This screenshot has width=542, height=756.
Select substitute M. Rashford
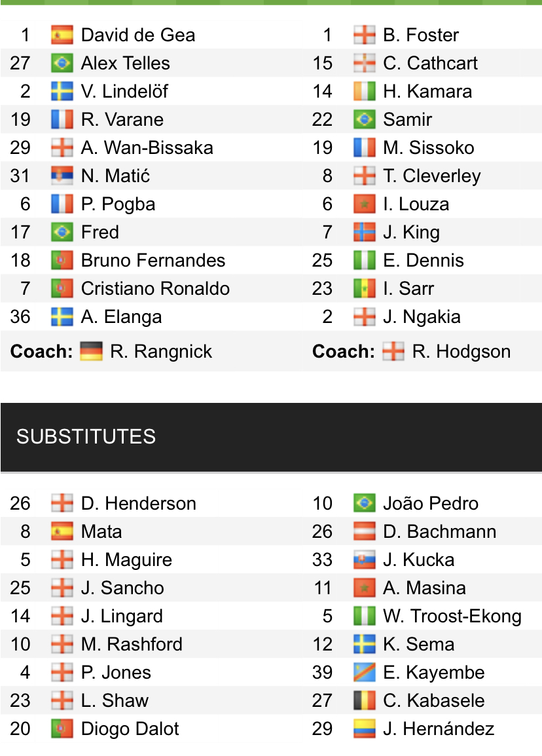click(x=132, y=644)
